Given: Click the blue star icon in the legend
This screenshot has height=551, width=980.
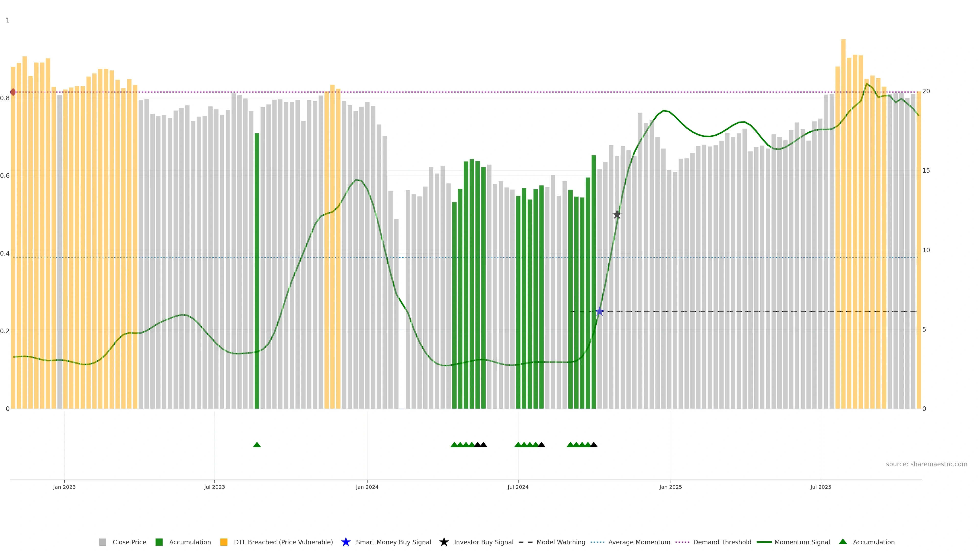Looking at the screenshot, I should 346,542.
